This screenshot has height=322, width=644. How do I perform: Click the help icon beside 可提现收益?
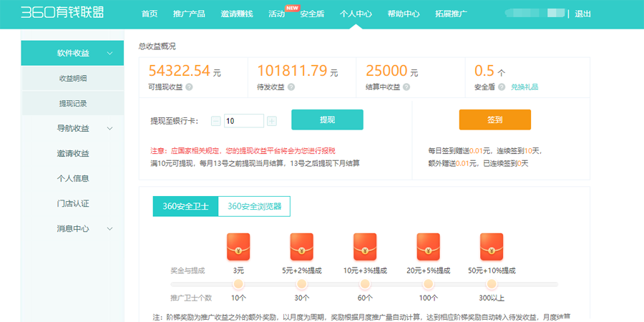click(189, 87)
